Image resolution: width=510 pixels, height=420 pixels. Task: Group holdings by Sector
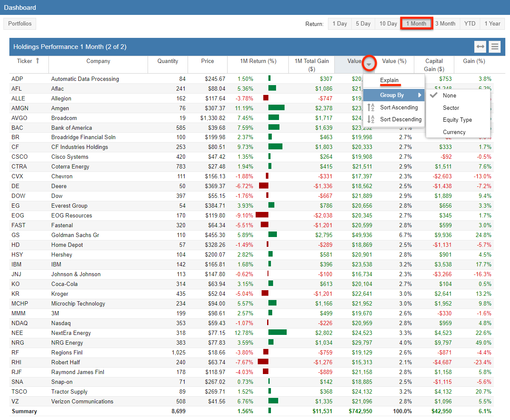point(451,108)
